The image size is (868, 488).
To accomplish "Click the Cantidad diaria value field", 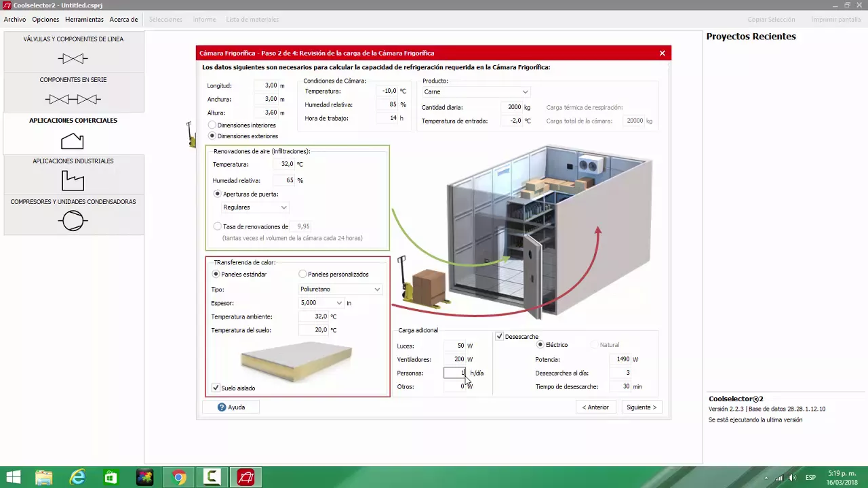I will 511,107.
